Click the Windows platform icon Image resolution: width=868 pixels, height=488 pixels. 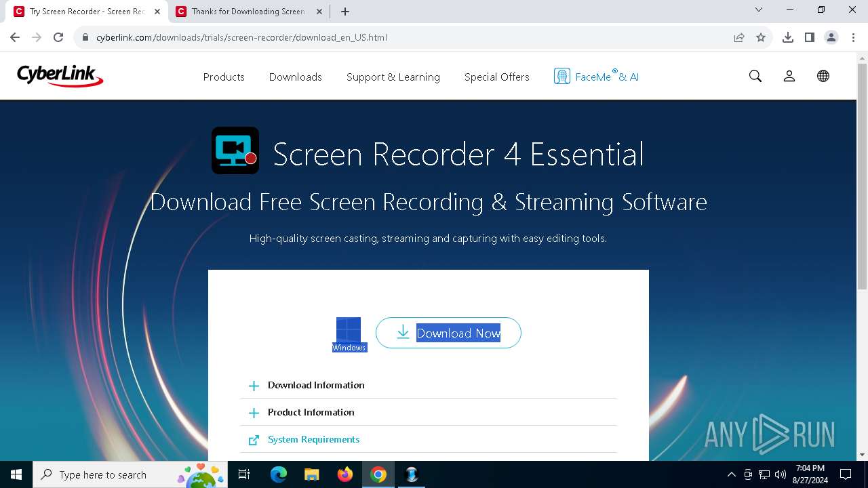pos(349,334)
